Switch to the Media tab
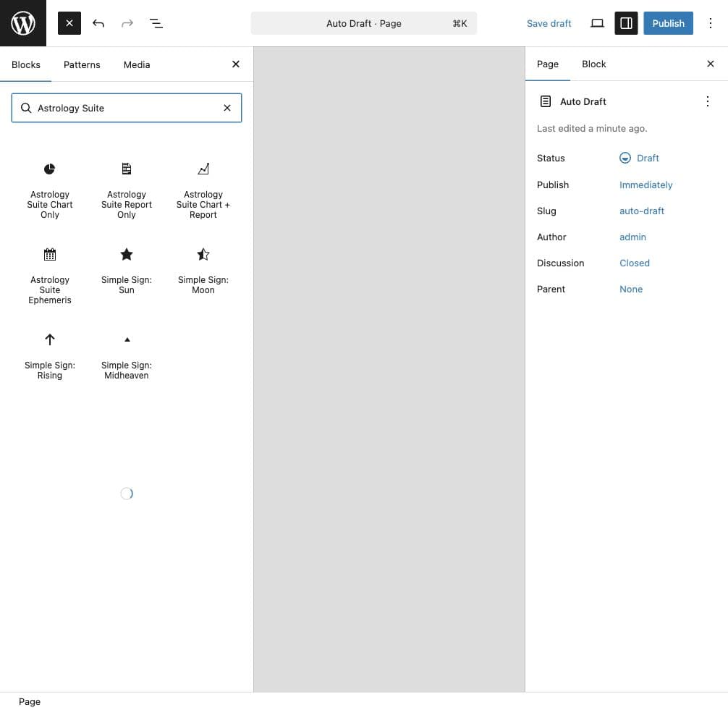728x710 pixels. [x=137, y=64]
